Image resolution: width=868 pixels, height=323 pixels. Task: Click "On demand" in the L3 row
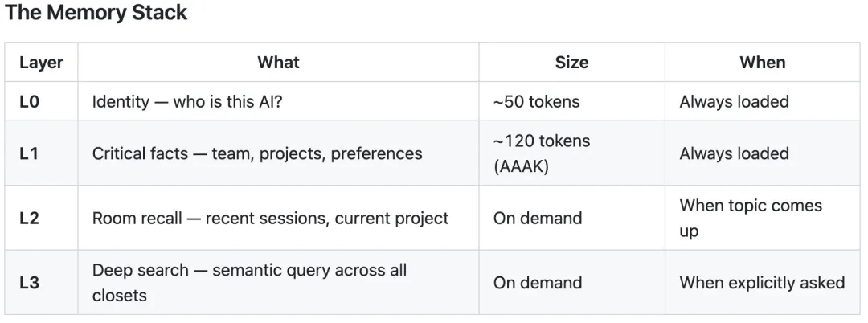538,282
